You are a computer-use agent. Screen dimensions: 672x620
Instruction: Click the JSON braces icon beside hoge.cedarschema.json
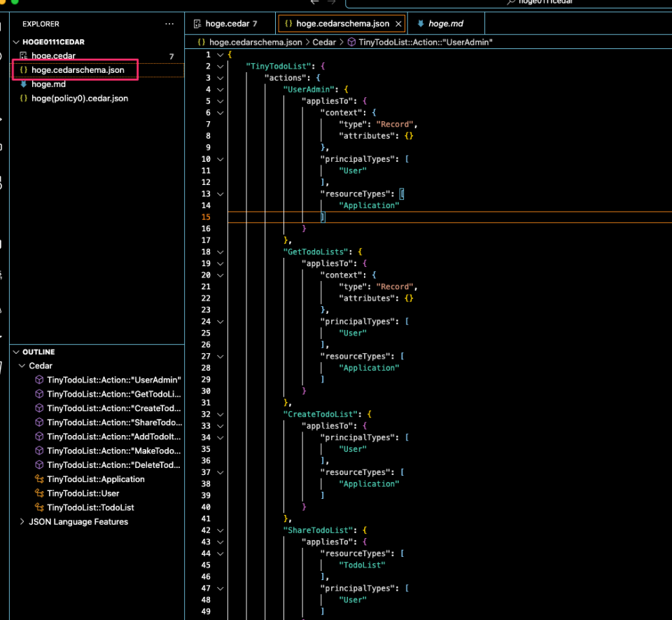(x=24, y=69)
